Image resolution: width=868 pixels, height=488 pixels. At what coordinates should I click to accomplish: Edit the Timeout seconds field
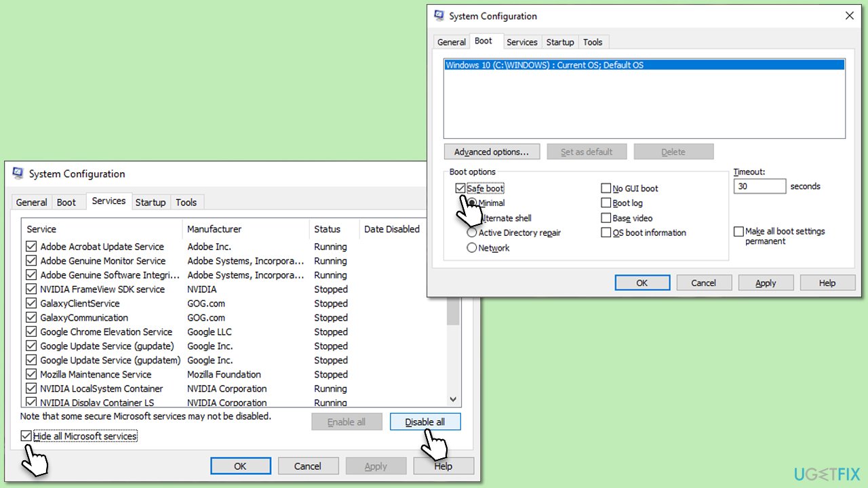click(759, 186)
